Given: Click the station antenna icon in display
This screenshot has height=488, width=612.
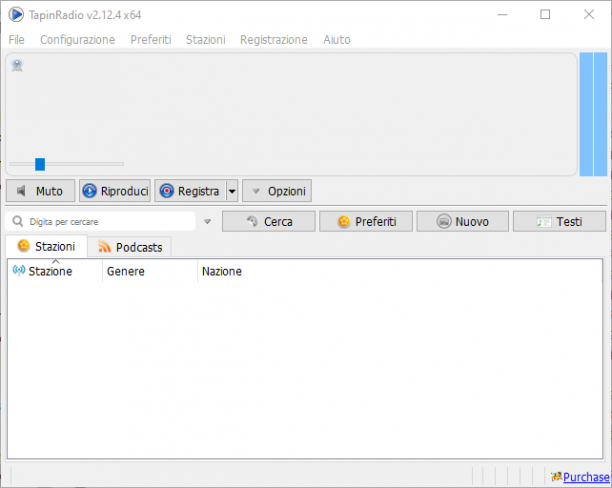Looking at the screenshot, I should point(17,65).
